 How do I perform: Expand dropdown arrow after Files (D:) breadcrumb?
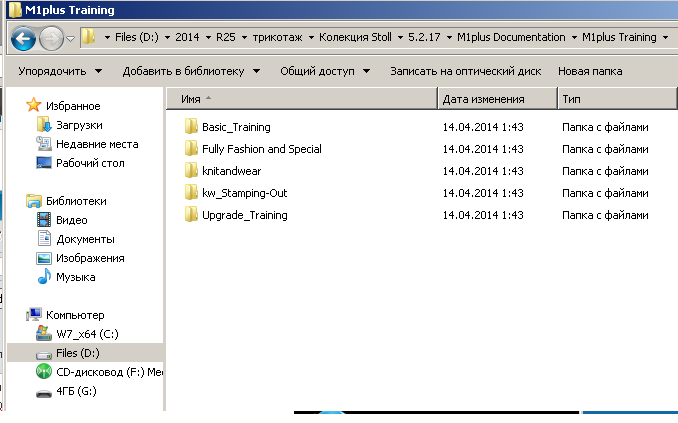(x=167, y=38)
